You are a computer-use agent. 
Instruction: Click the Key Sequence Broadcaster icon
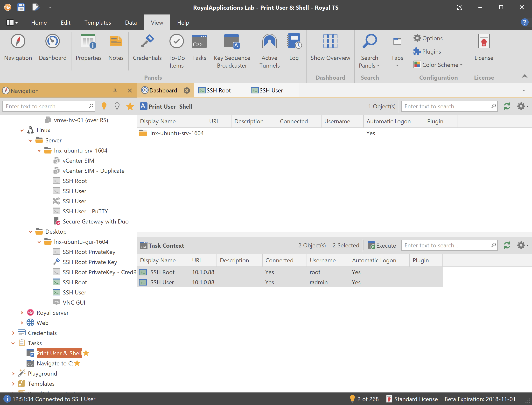(232, 42)
